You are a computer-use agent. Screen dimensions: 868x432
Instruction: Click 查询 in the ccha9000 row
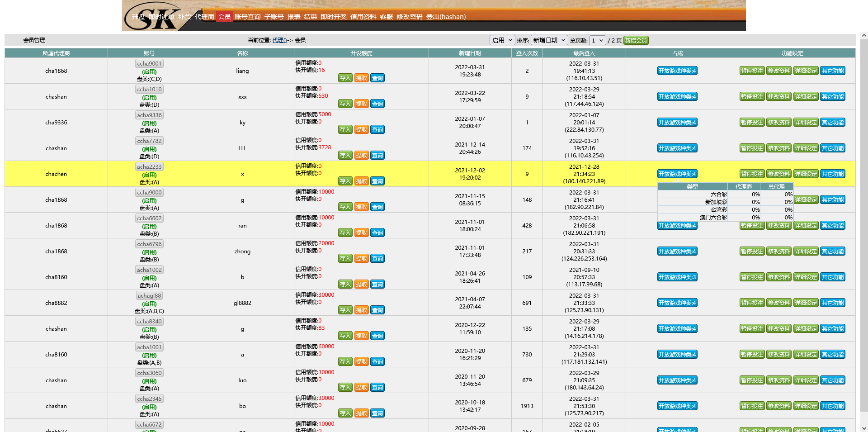tap(377, 207)
